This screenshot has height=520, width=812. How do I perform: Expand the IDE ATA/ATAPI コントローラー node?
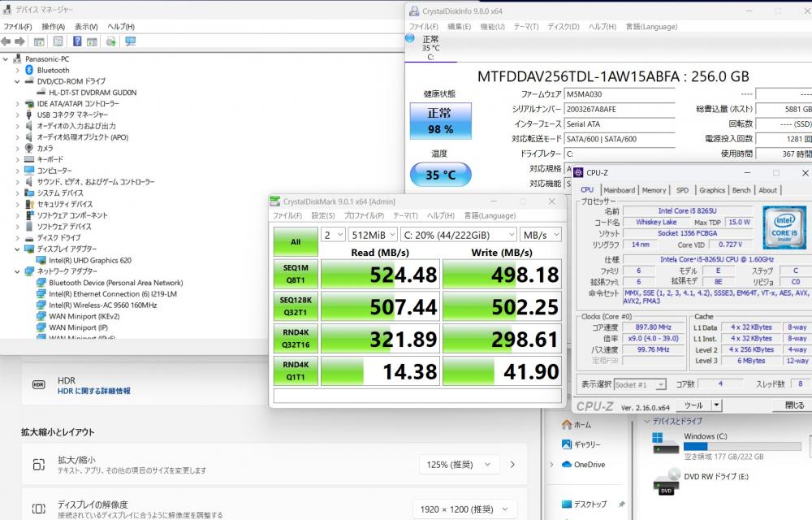pyautogui.click(x=18, y=103)
